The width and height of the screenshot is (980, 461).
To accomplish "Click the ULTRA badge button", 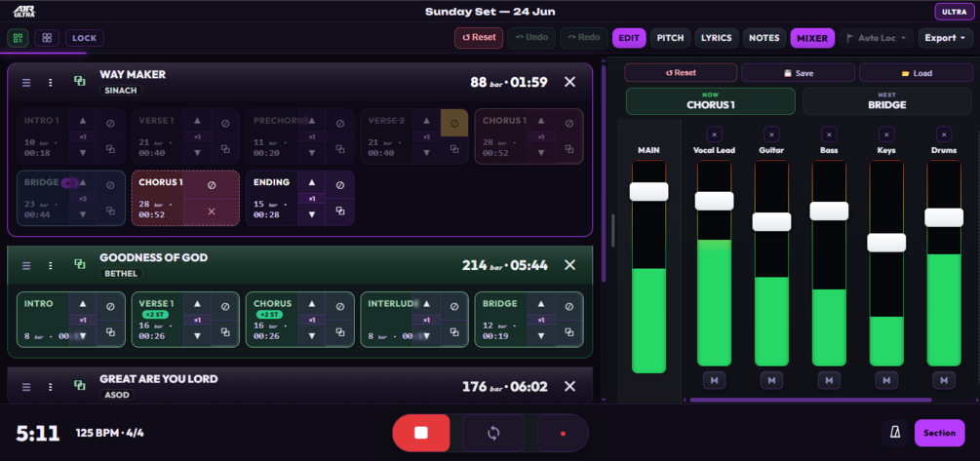I will click(954, 12).
